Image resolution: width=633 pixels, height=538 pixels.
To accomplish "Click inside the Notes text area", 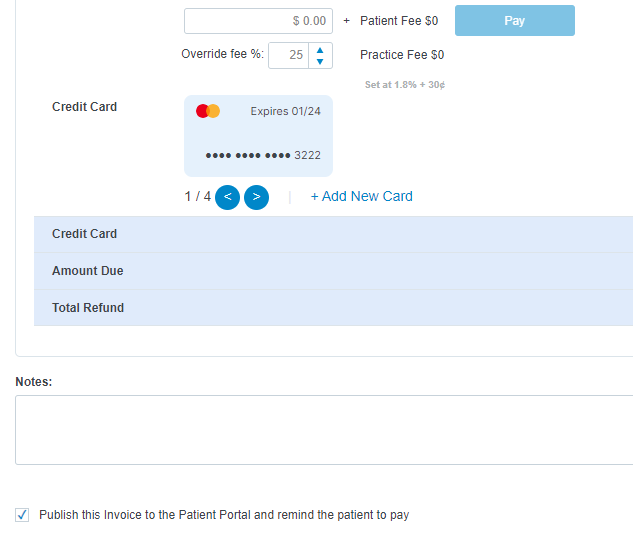I will pyautogui.click(x=324, y=430).
